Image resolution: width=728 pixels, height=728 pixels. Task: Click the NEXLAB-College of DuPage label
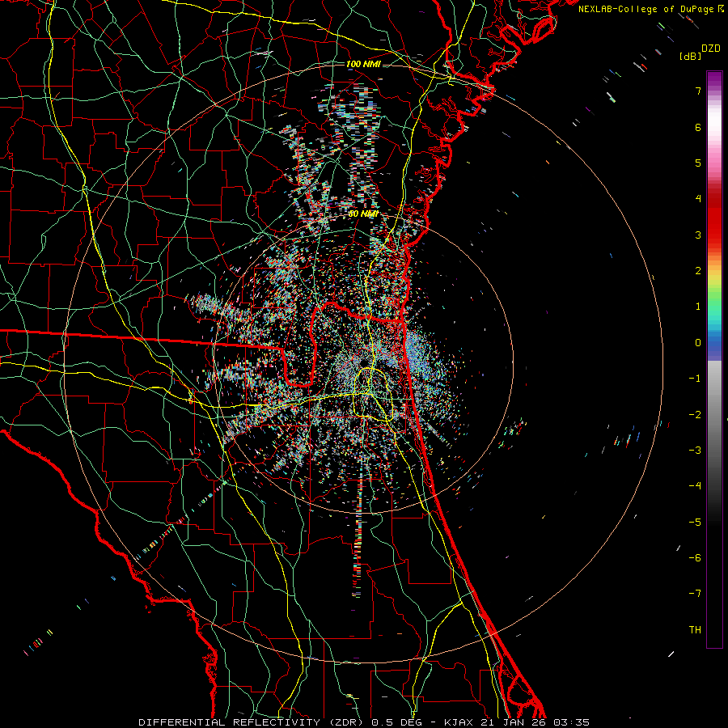[651, 9]
